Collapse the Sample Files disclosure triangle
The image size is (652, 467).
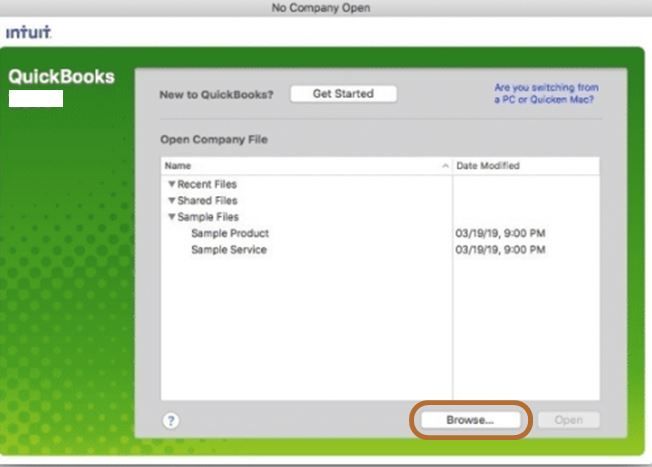click(171, 217)
